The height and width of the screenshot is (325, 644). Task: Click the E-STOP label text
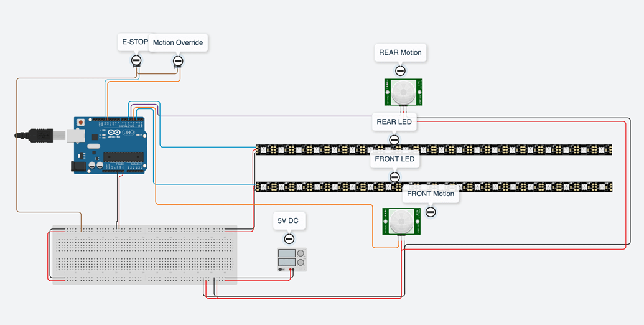pyautogui.click(x=133, y=42)
